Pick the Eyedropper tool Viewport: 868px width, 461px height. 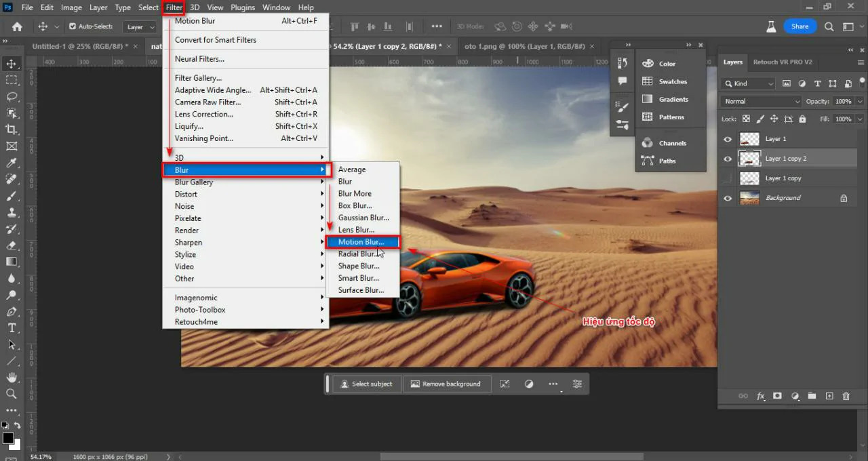11,163
